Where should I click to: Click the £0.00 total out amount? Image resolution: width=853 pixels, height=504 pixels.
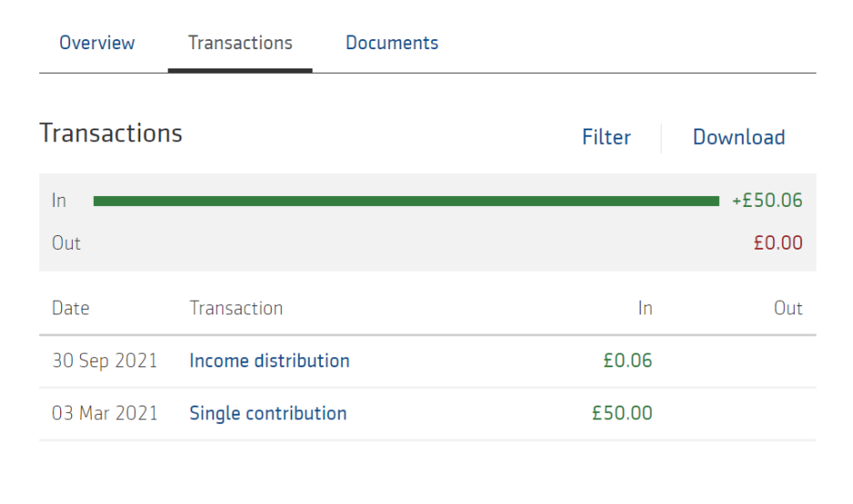[x=777, y=243]
